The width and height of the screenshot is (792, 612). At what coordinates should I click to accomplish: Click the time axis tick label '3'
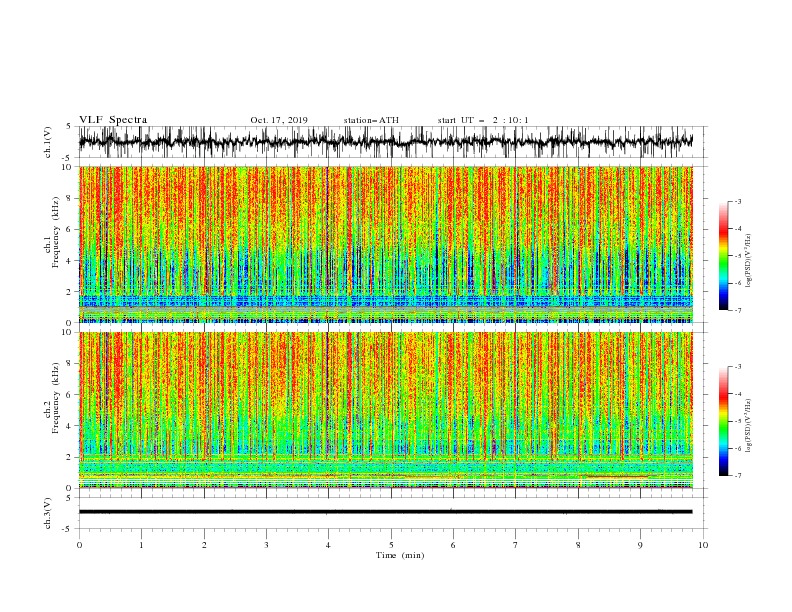(x=266, y=545)
